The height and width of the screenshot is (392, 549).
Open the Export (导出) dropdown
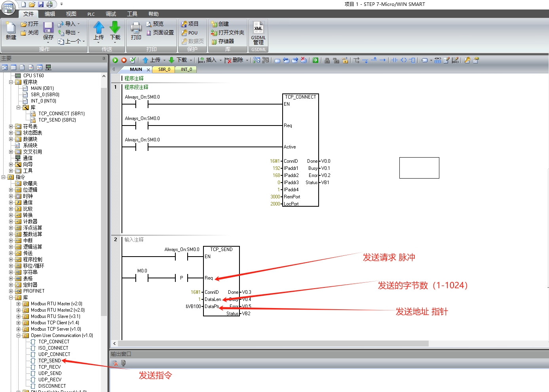69,32
